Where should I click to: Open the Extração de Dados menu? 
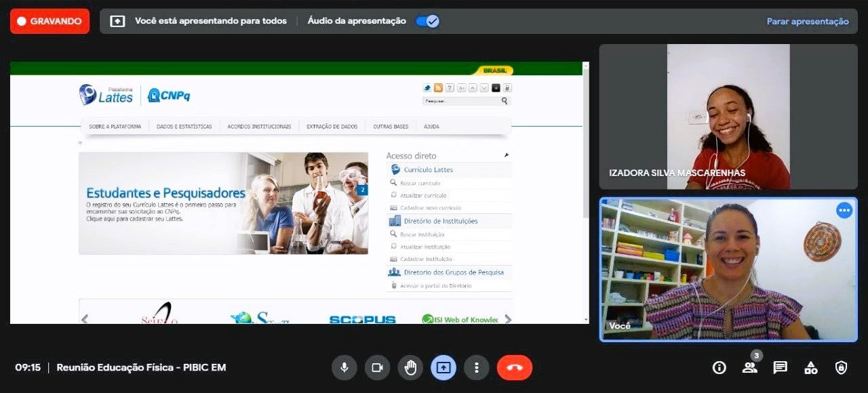pos(332,127)
